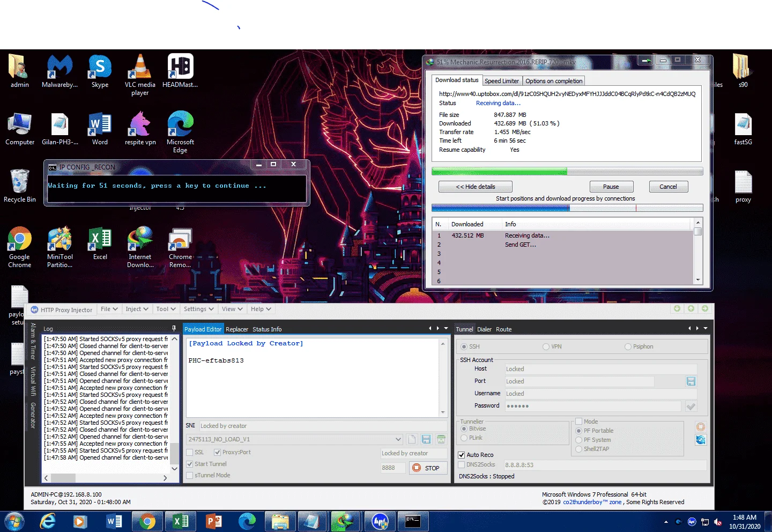Open Tool dropdown menu
The image size is (772, 532).
coord(166,309)
